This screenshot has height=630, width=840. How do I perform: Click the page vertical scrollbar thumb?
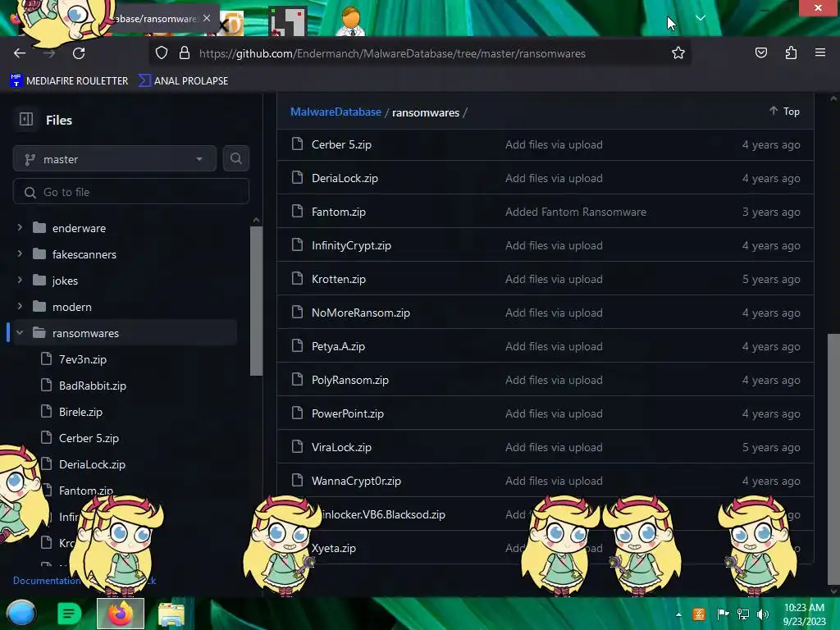(x=833, y=459)
